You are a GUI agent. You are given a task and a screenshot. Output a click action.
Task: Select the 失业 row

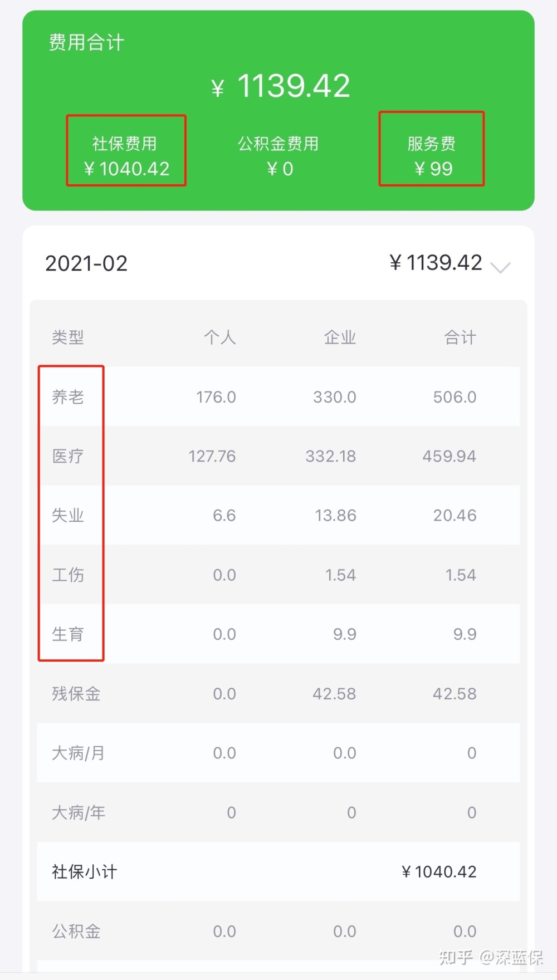278,515
